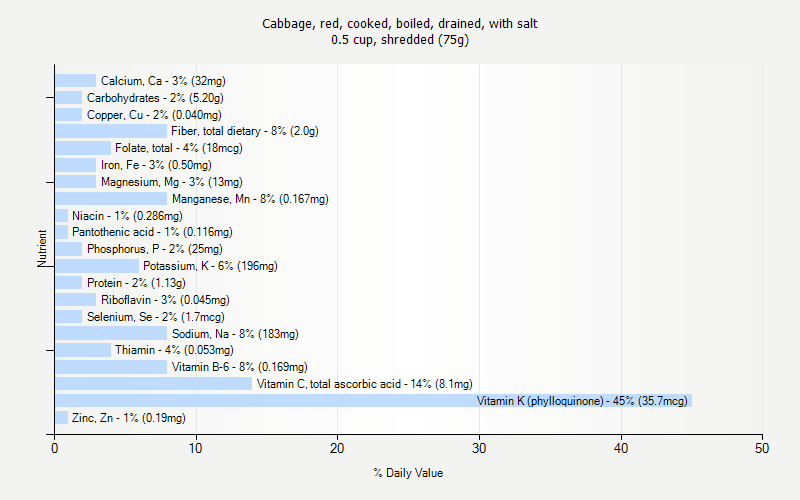Click the Manganese, Mn - 8% (0.167mg) label
The image size is (800, 500).
pyautogui.click(x=250, y=199)
